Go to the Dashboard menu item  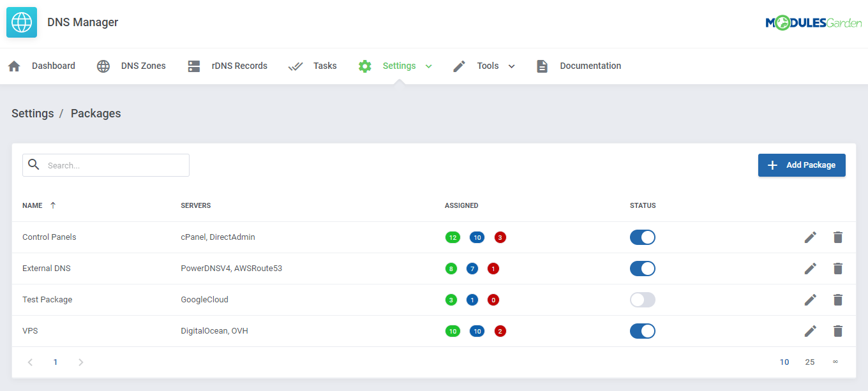tap(53, 66)
